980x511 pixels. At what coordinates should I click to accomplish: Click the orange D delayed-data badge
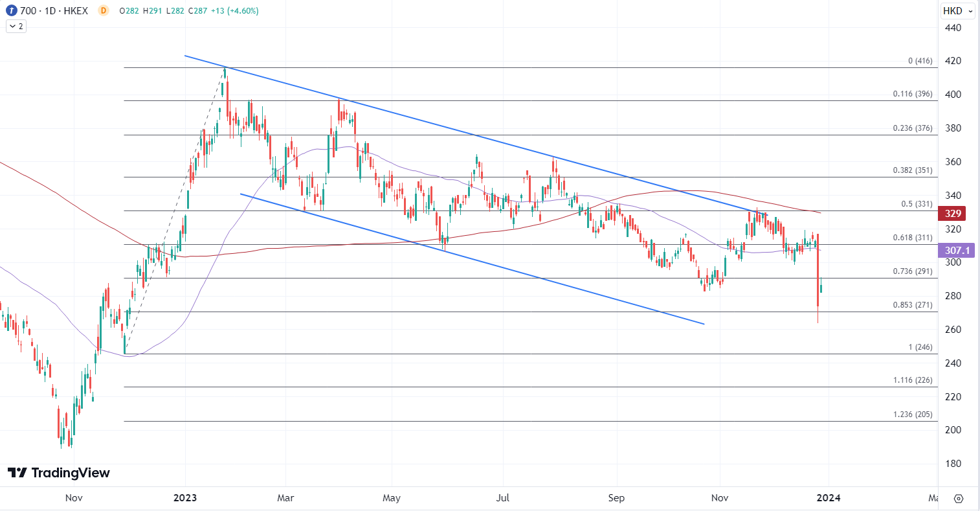pyautogui.click(x=103, y=10)
